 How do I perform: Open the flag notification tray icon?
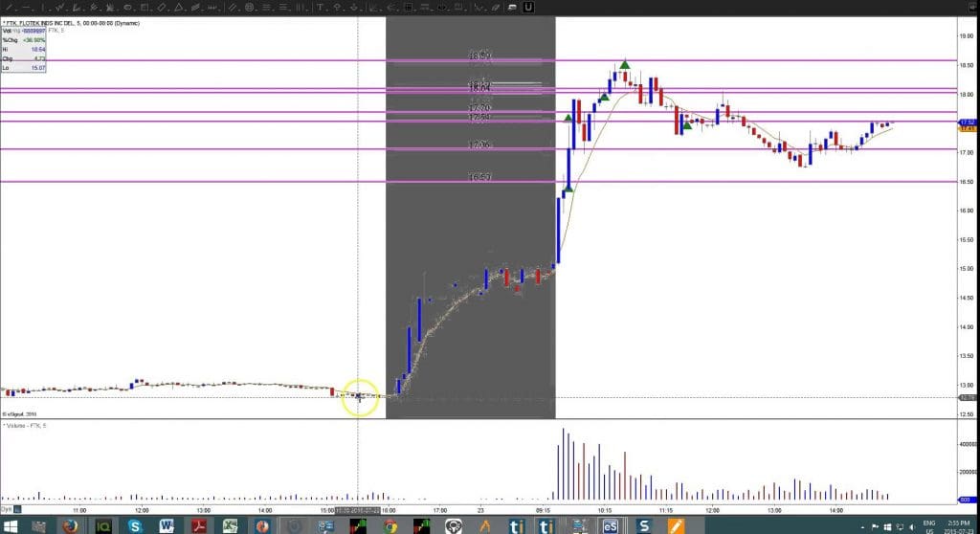pos(875,527)
